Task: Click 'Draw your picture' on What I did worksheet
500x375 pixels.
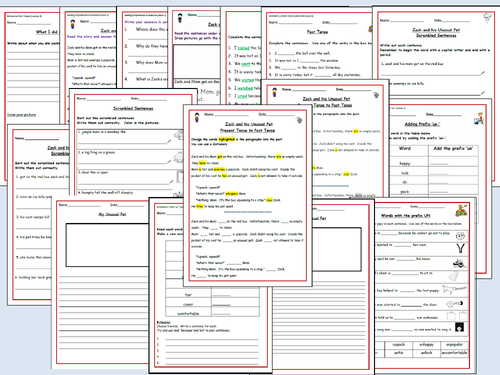Action: (x=22, y=115)
